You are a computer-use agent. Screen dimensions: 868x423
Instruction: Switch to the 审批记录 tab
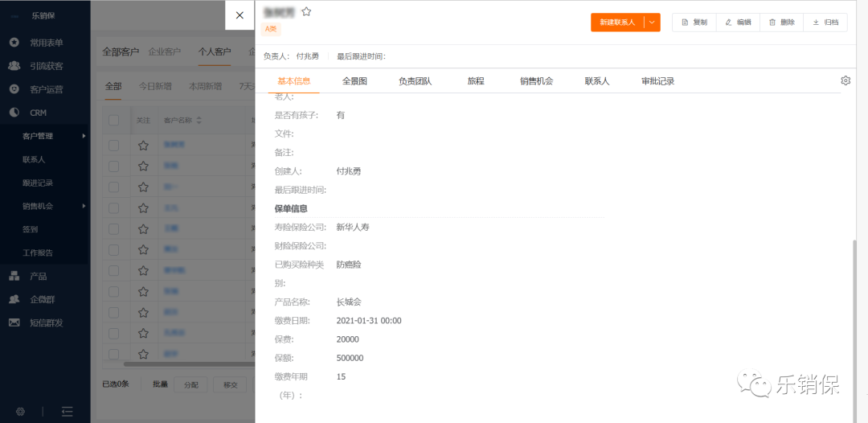[657, 81]
